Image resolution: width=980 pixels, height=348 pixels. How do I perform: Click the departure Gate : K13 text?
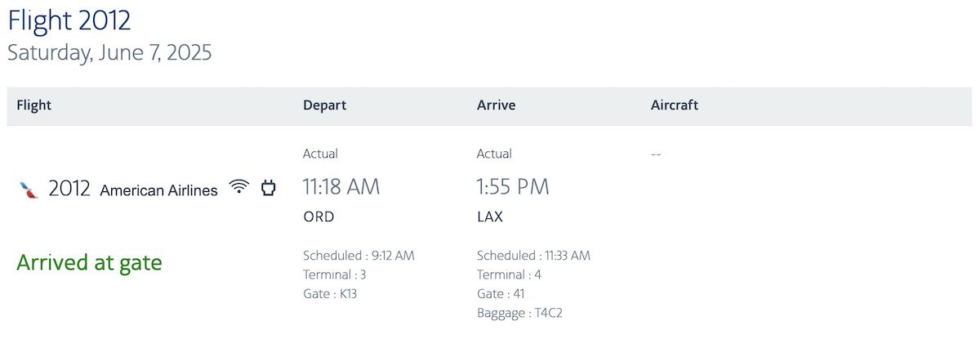(x=330, y=294)
